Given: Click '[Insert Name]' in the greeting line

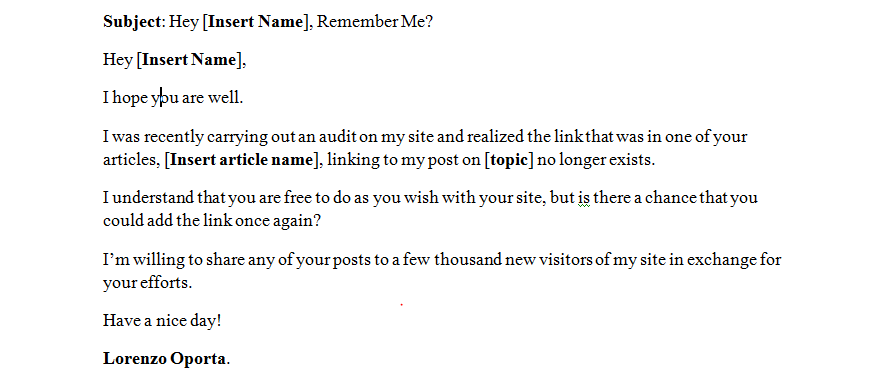Looking at the screenshot, I should click(190, 60).
